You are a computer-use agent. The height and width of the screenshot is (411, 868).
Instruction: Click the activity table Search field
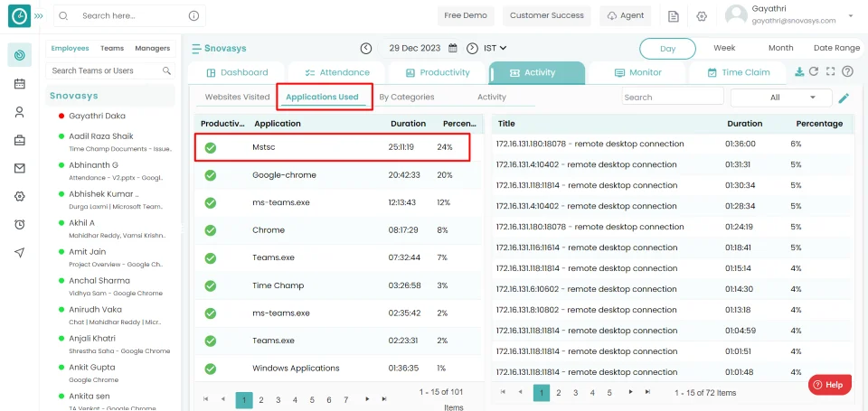tap(673, 97)
